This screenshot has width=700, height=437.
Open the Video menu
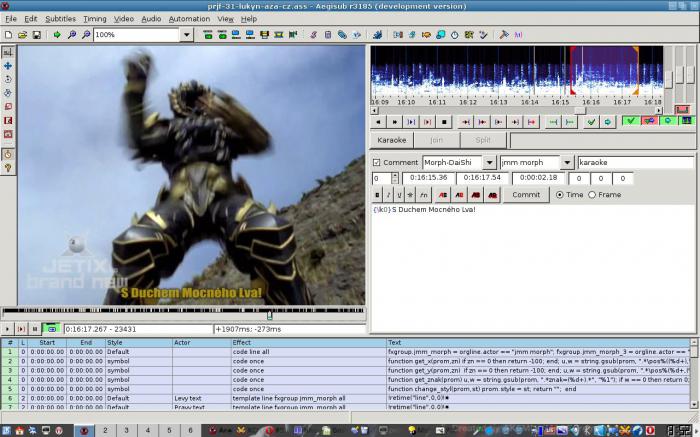point(124,19)
